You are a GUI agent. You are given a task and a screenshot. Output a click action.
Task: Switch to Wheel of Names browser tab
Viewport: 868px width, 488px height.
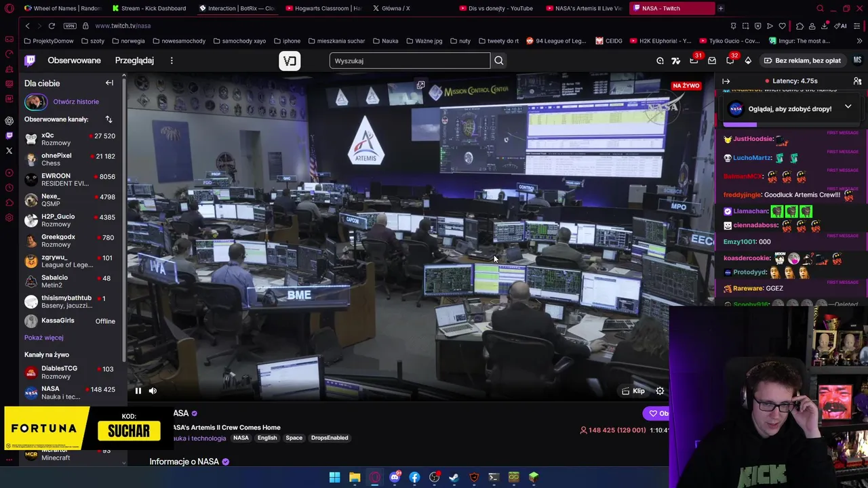point(62,8)
